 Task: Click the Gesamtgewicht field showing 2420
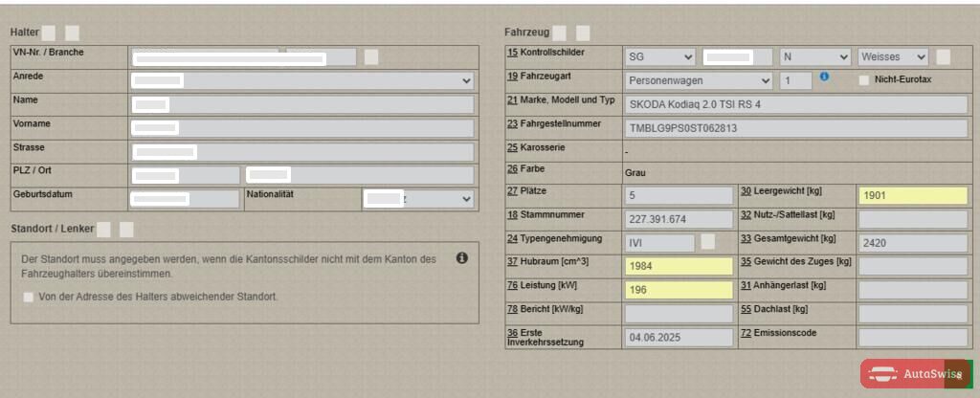[x=913, y=243]
